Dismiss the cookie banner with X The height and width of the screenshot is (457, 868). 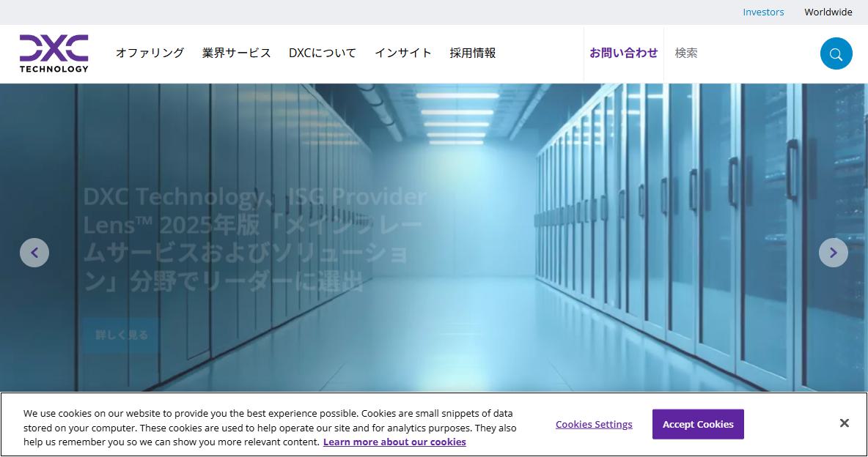(x=845, y=423)
